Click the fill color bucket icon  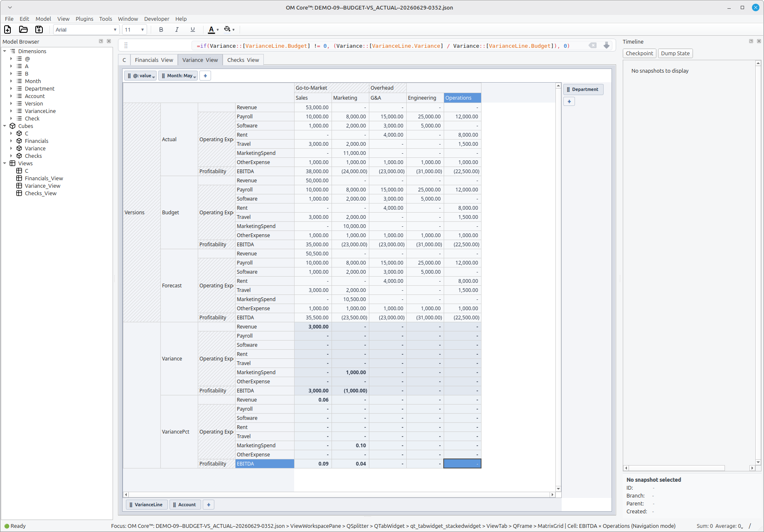coord(227,29)
